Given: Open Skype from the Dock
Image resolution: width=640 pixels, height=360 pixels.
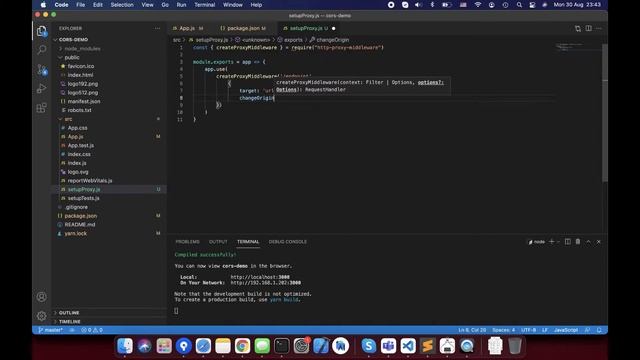Looking at the screenshot, I should click(369, 346).
